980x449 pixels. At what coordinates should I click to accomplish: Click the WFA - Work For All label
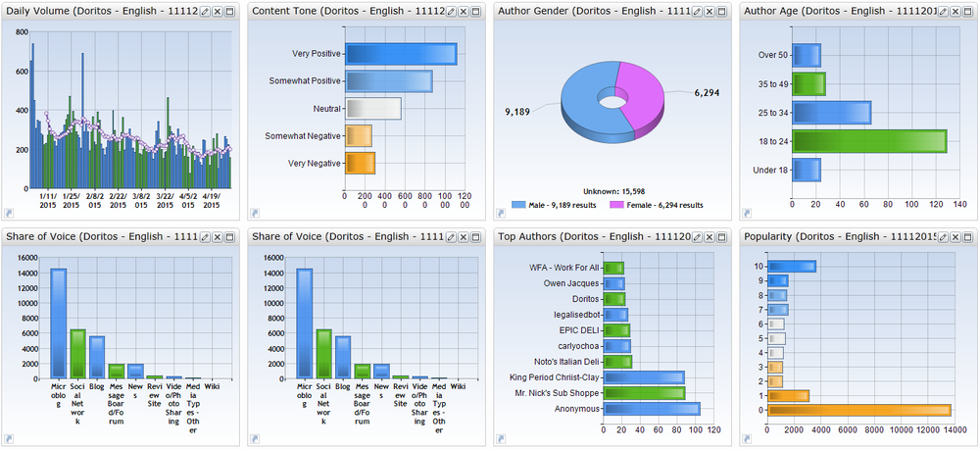564,268
